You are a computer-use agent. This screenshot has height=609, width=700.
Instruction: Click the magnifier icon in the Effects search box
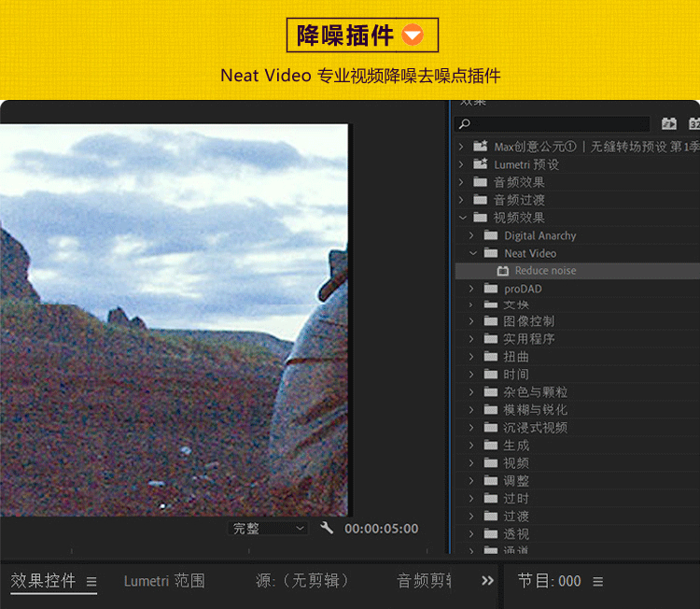[464, 124]
